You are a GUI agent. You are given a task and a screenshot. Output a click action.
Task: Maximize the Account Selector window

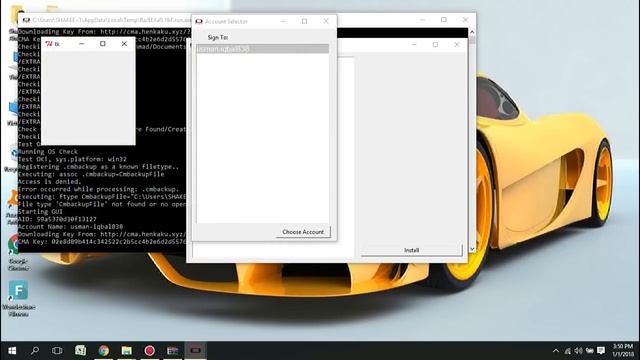coord(304,21)
